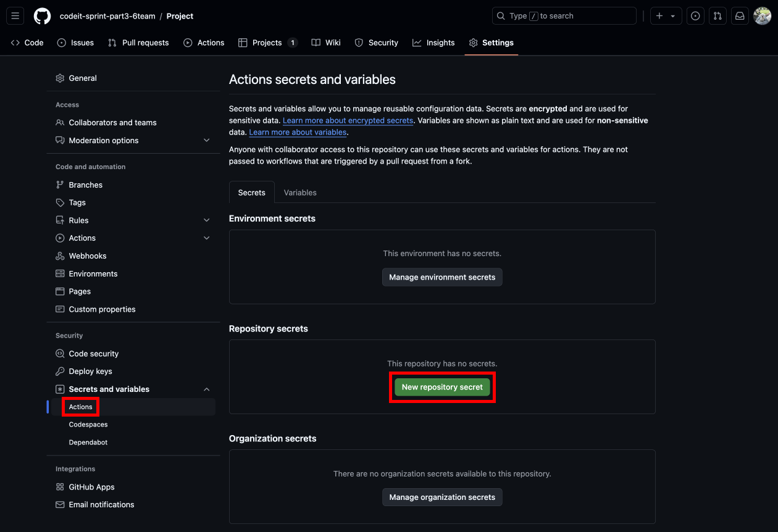Click Manage organization secrets button

(442, 497)
